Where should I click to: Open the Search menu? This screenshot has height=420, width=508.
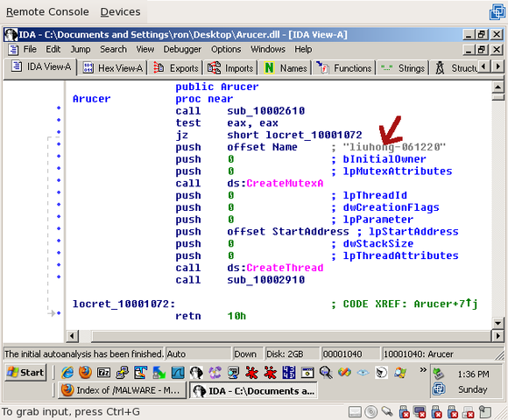pyautogui.click(x=113, y=49)
